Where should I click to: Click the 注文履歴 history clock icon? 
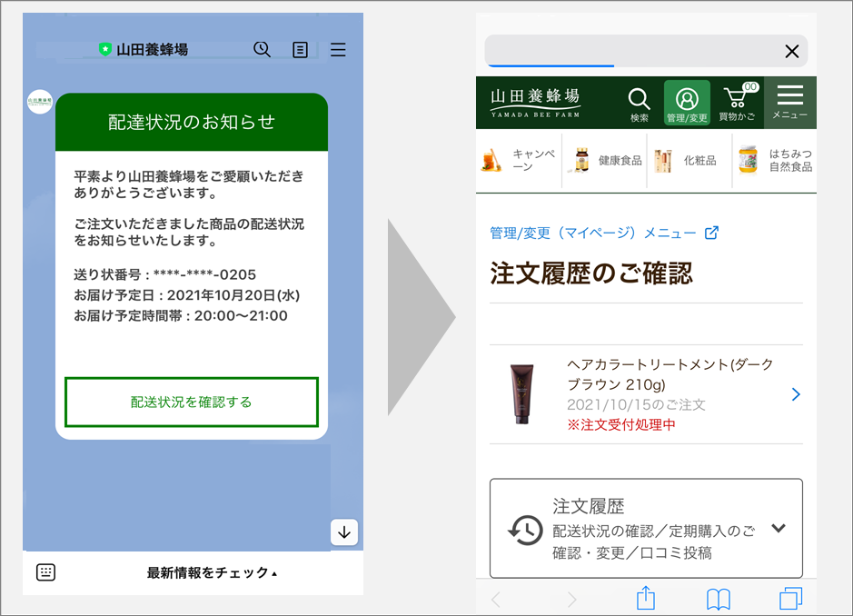(525, 530)
